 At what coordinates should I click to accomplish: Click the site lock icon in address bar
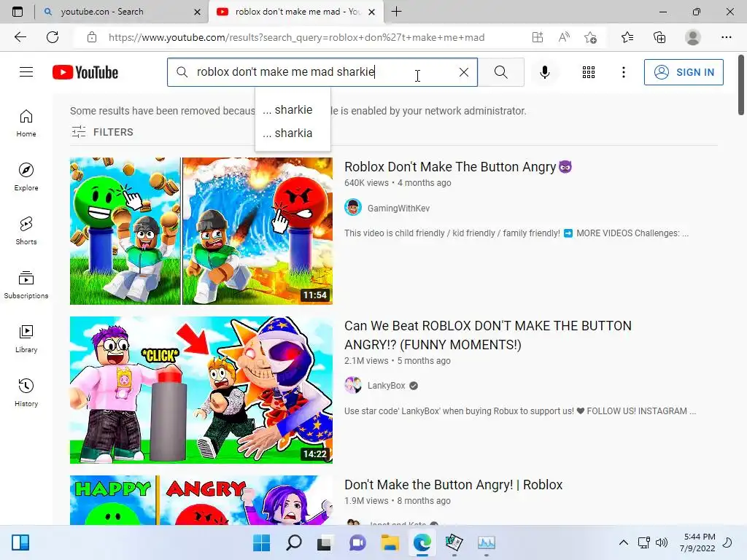coord(92,37)
